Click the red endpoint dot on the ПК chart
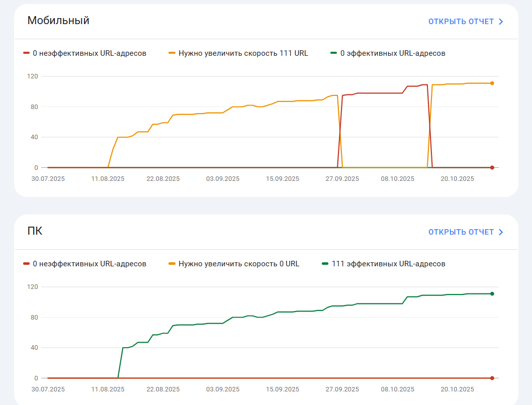The image size is (532, 405). coord(492,378)
